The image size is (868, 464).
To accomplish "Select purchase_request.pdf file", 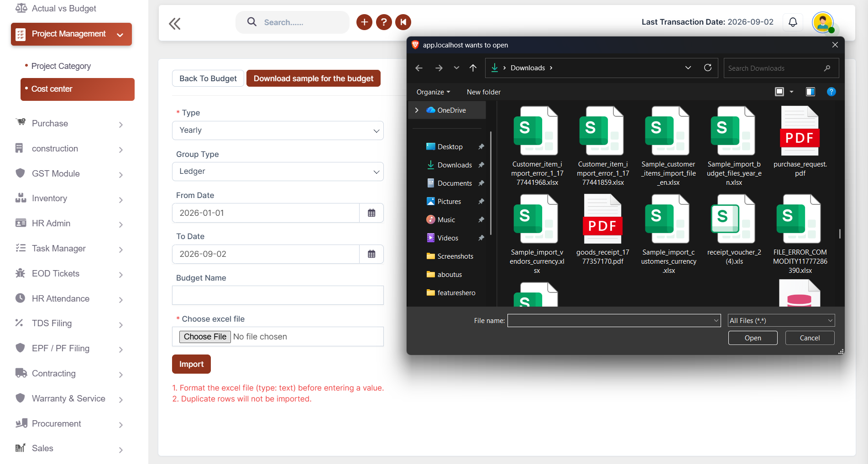I will (x=800, y=142).
